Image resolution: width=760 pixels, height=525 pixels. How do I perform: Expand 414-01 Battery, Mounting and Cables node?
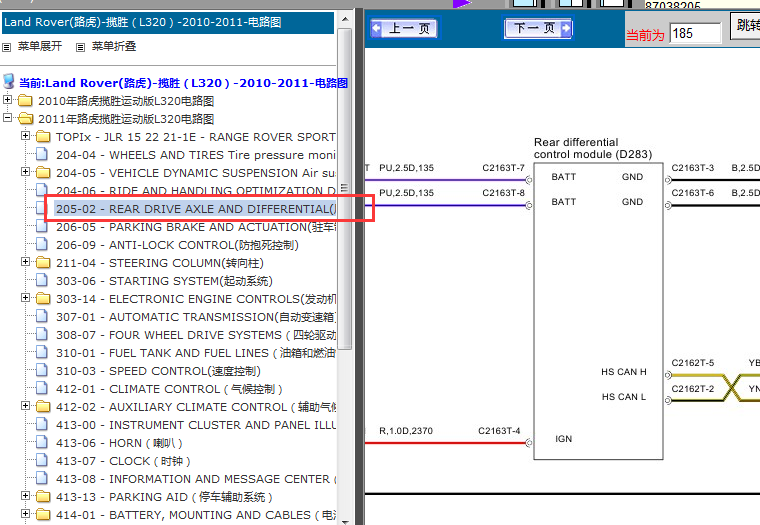tap(25, 514)
